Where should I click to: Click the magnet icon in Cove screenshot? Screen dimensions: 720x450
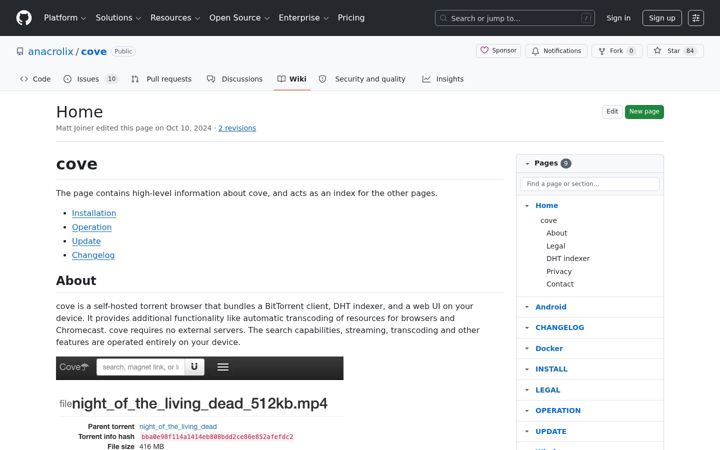coord(194,367)
